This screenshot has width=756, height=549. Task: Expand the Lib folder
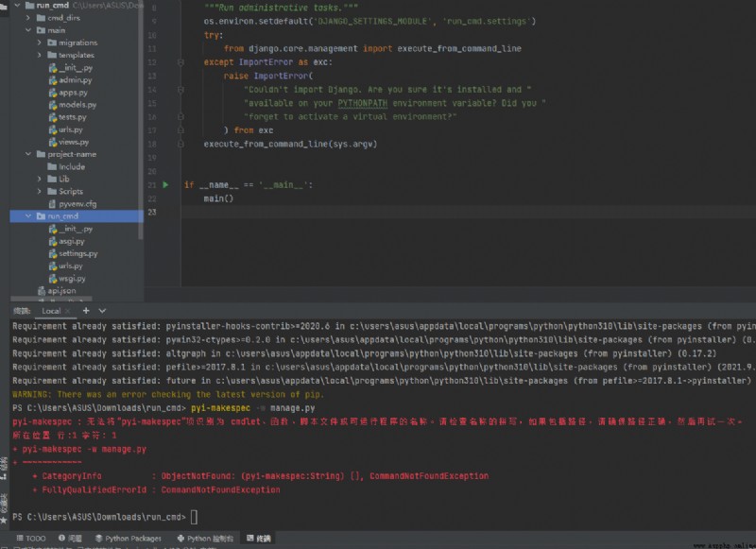[39, 179]
